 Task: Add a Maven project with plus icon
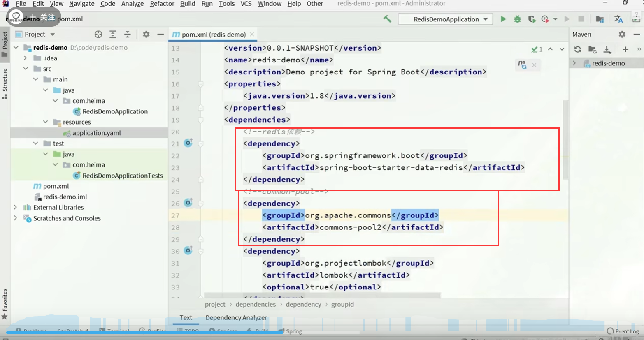[x=625, y=49]
